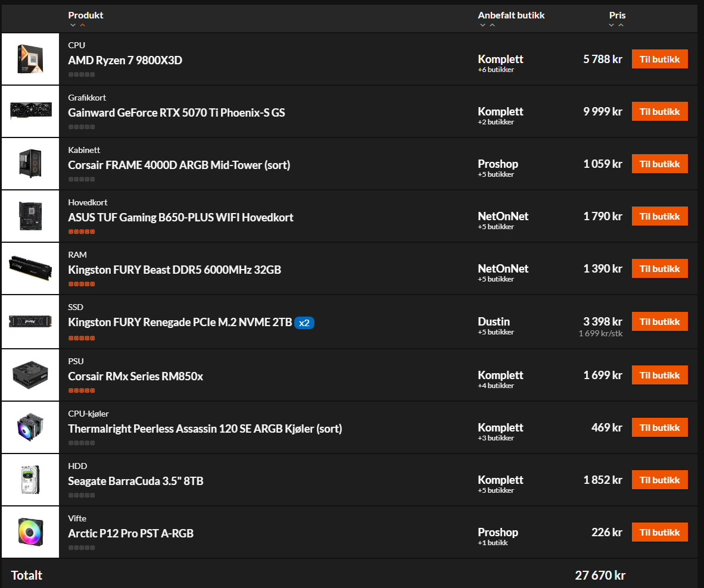Screen dimensions: 704x588
Task: Open Proshop store for Corsair case
Action: (x=498, y=164)
